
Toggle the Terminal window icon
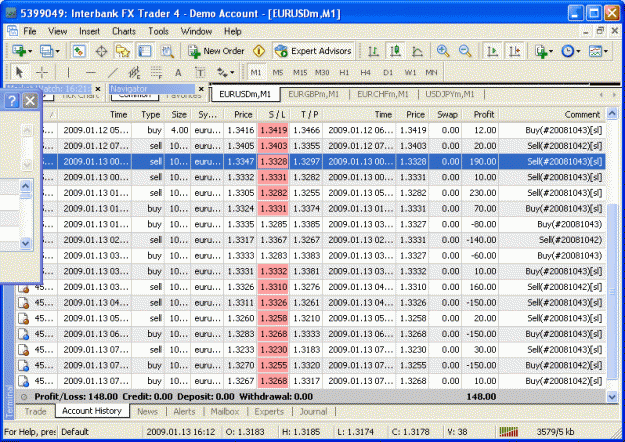pos(145,51)
